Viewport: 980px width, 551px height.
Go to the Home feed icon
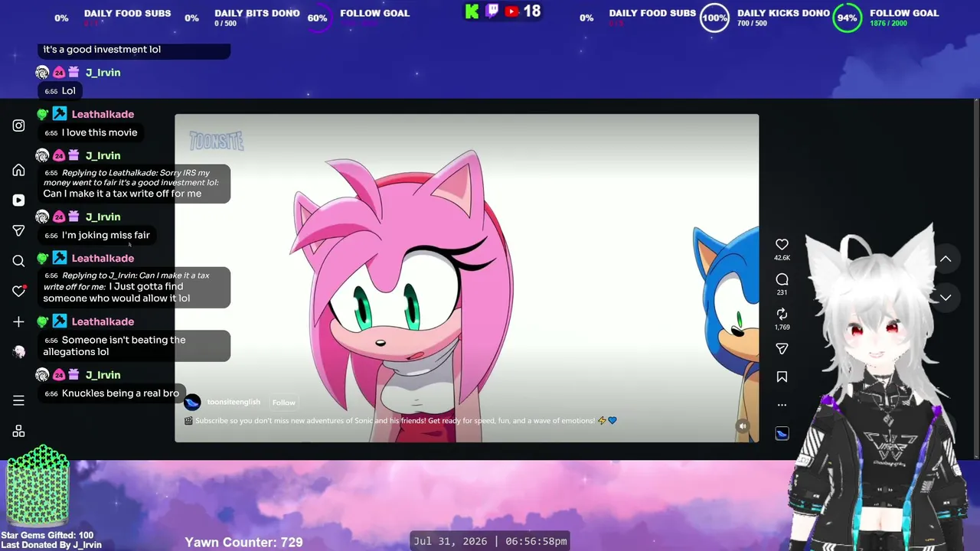click(18, 170)
